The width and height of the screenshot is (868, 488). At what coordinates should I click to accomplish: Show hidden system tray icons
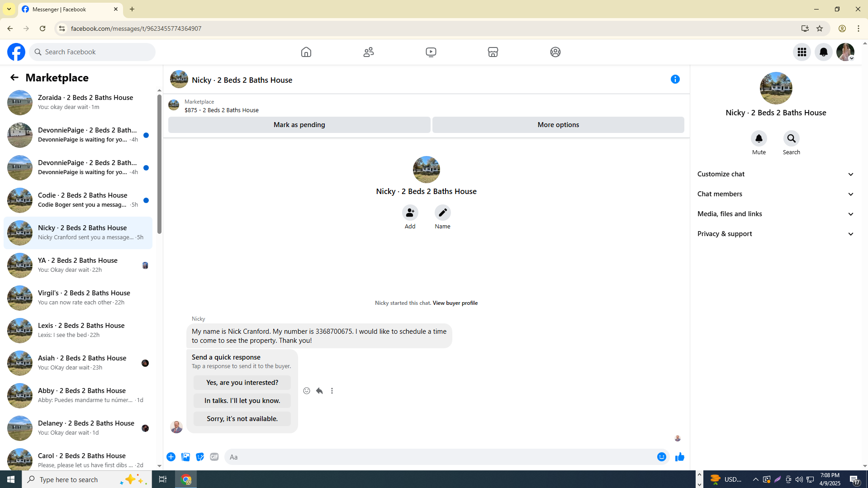click(755, 479)
